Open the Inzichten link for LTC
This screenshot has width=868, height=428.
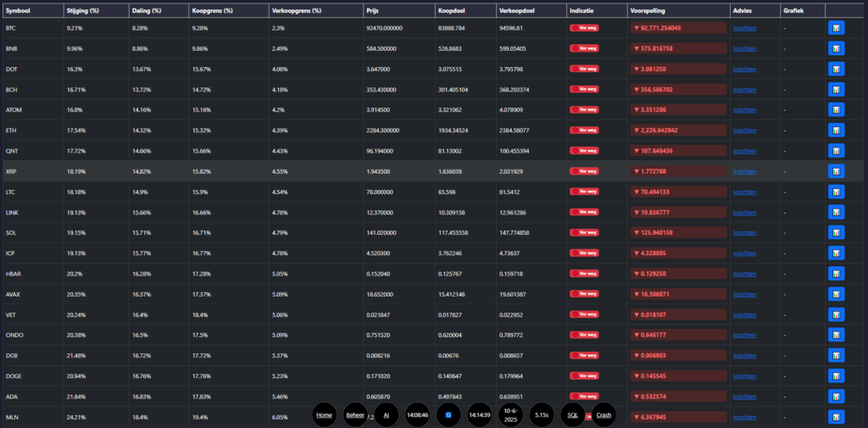744,192
